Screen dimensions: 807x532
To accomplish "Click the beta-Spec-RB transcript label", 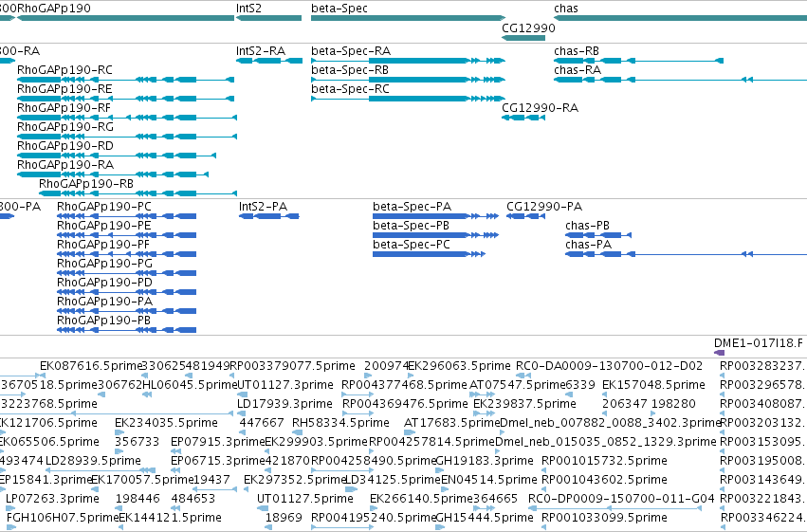I will tap(350, 70).
